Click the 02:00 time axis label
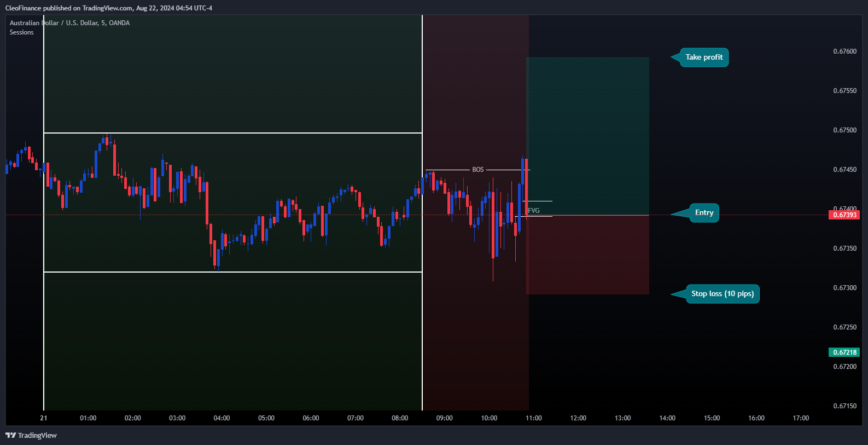 [133, 418]
